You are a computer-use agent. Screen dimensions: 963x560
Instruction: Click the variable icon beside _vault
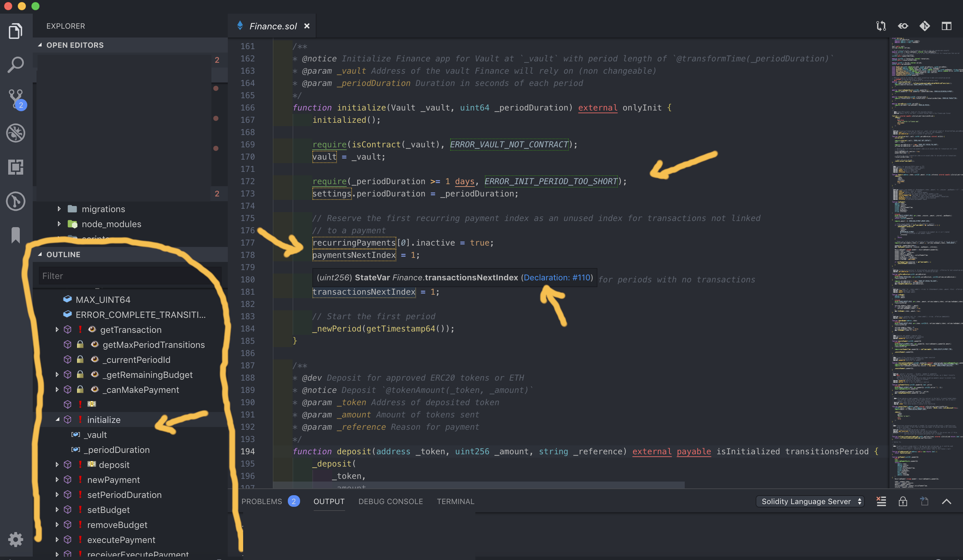[x=76, y=434]
